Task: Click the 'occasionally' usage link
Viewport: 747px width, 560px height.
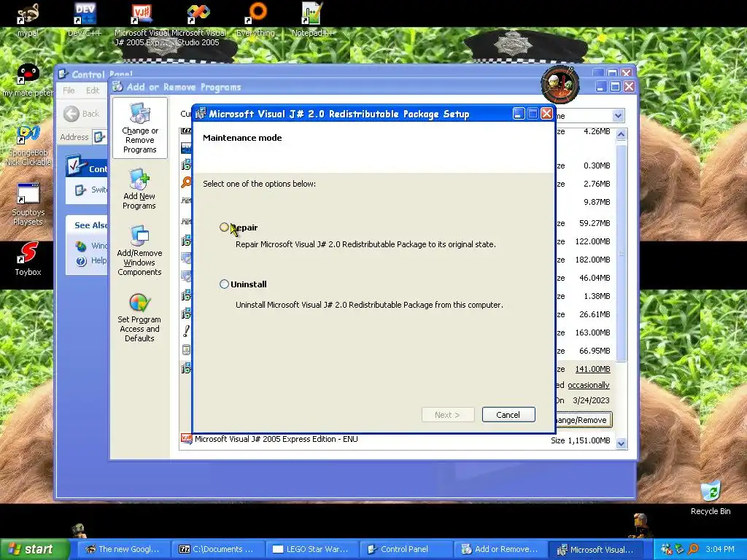Action: (x=589, y=385)
